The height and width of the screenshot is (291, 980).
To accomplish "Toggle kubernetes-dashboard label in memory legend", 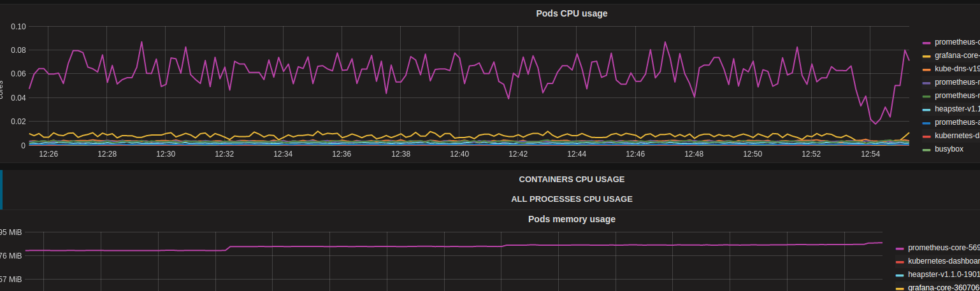I will tap(943, 261).
